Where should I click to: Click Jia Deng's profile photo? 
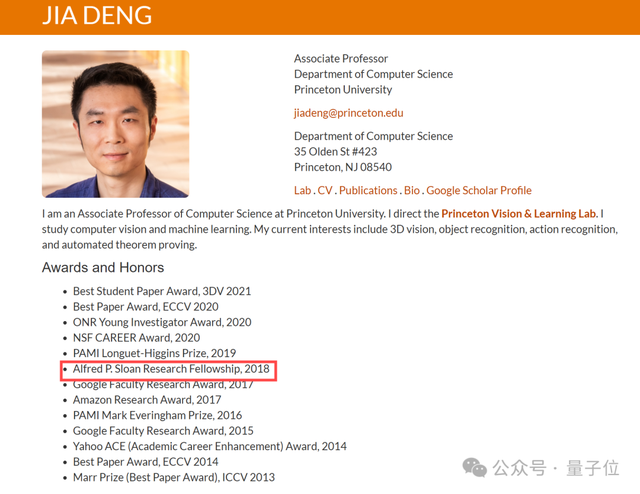[x=115, y=124]
